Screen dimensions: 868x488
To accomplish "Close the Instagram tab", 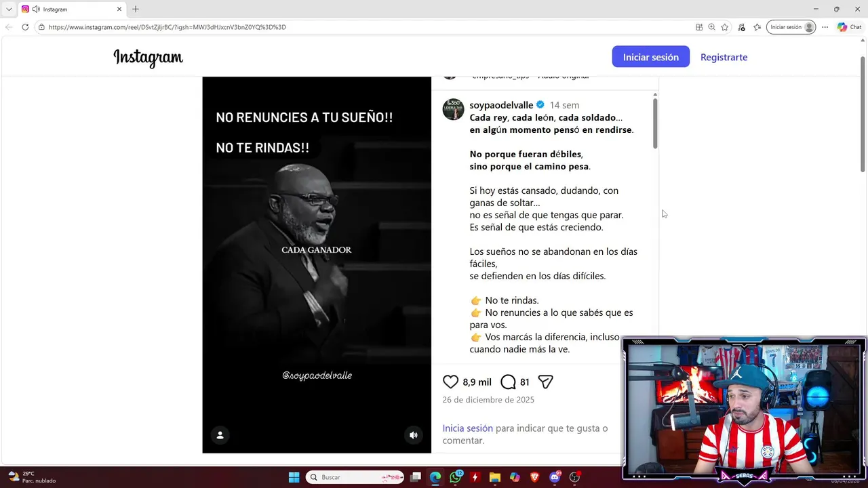I will [x=119, y=9].
